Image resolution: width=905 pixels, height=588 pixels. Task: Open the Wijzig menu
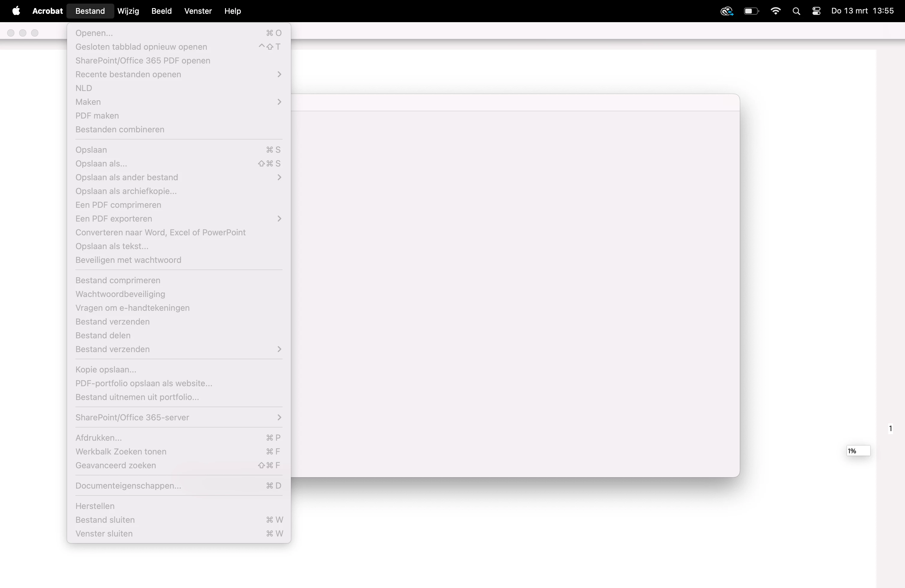coord(128,11)
